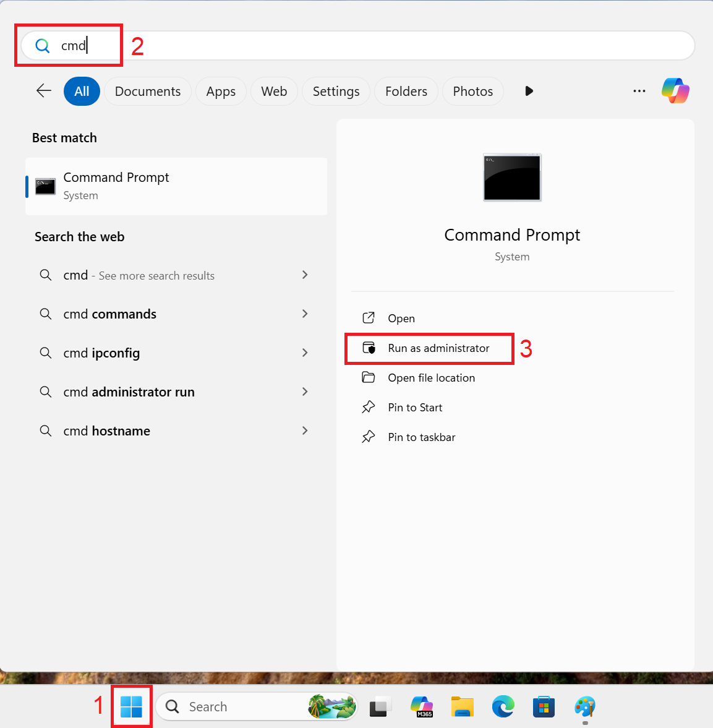Choose Run as administrator
This screenshot has width=713, height=728.
click(438, 348)
